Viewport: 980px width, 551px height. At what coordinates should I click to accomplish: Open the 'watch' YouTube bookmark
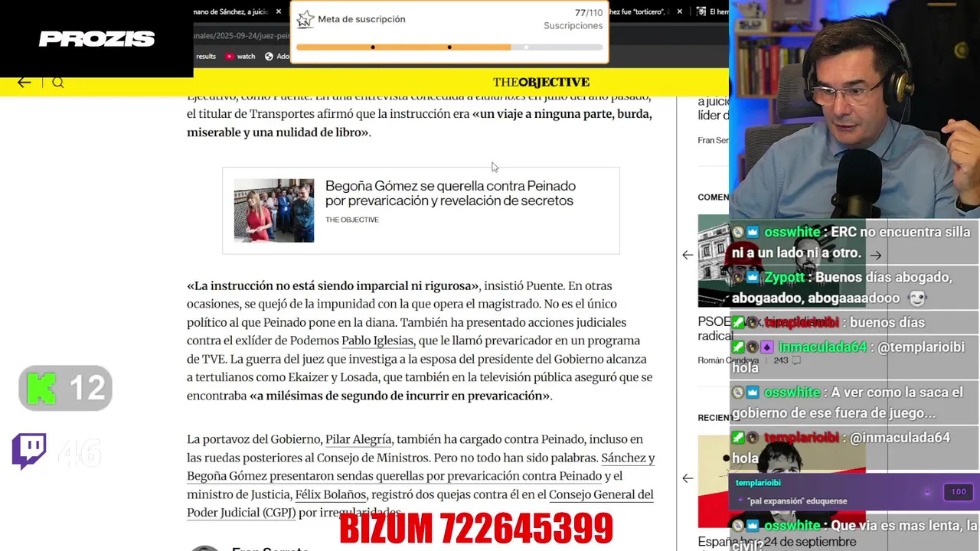coord(240,56)
